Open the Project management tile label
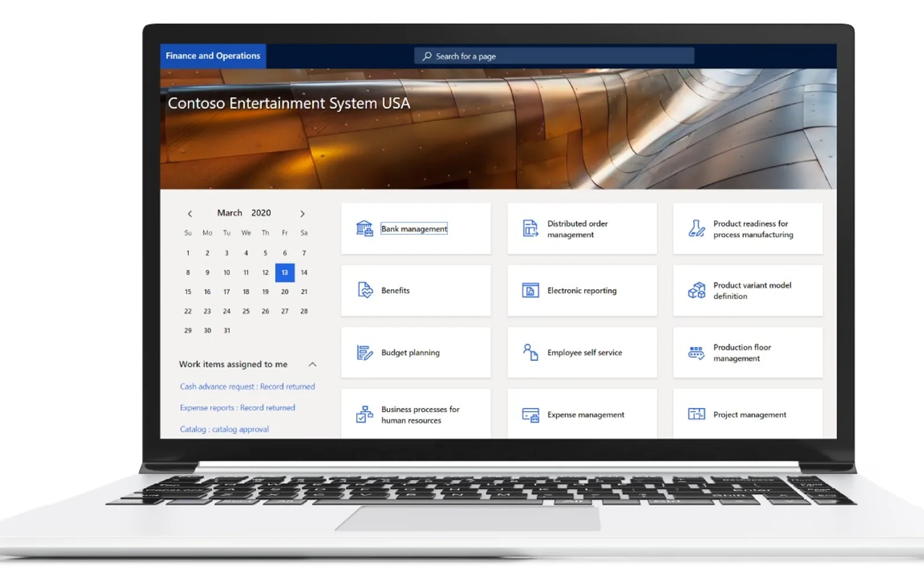924x578 pixels. click(x=750, y=414)
